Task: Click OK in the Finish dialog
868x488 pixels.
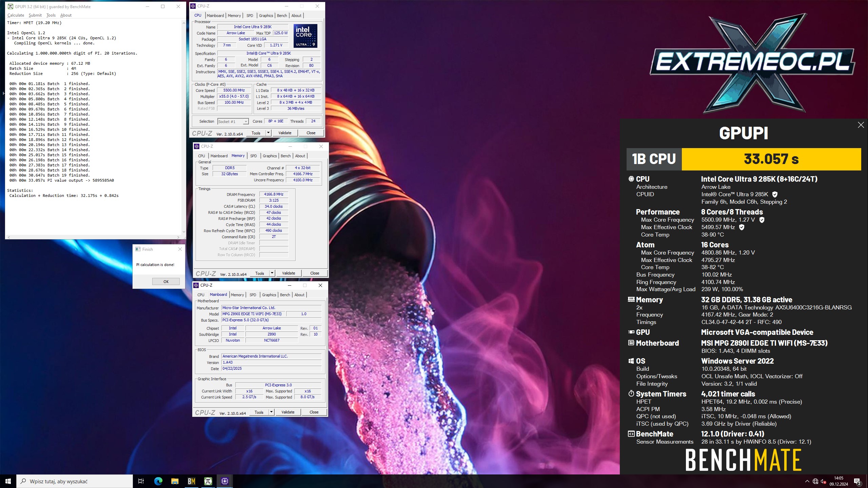Action: pyautogui.click(x=166, y=282)
